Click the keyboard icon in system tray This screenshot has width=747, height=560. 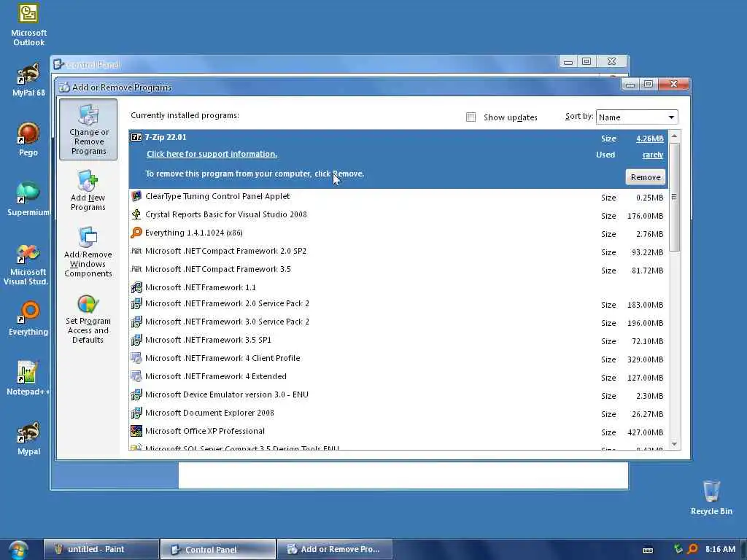(x=648, y=550)
